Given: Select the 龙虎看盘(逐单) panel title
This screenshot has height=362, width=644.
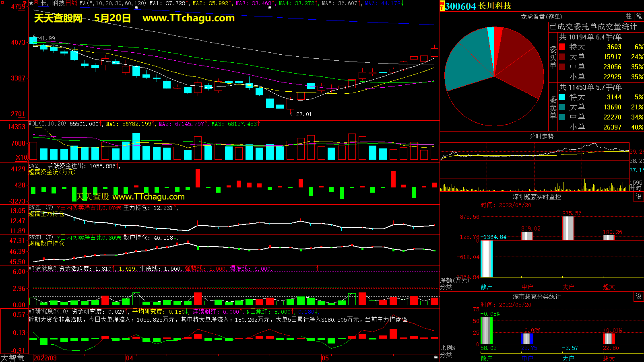Looking at the screenshot, I should (x=541, y=16).
